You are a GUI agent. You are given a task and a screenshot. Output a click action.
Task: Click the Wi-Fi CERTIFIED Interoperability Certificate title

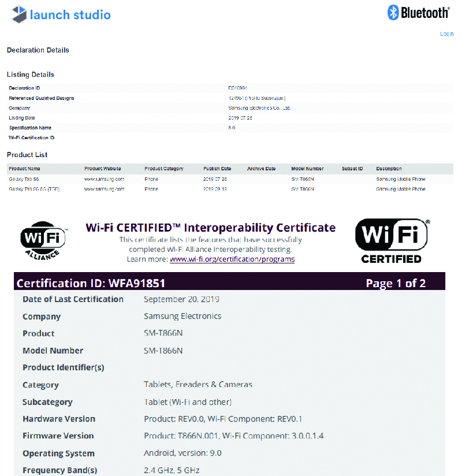click(211, 228)
